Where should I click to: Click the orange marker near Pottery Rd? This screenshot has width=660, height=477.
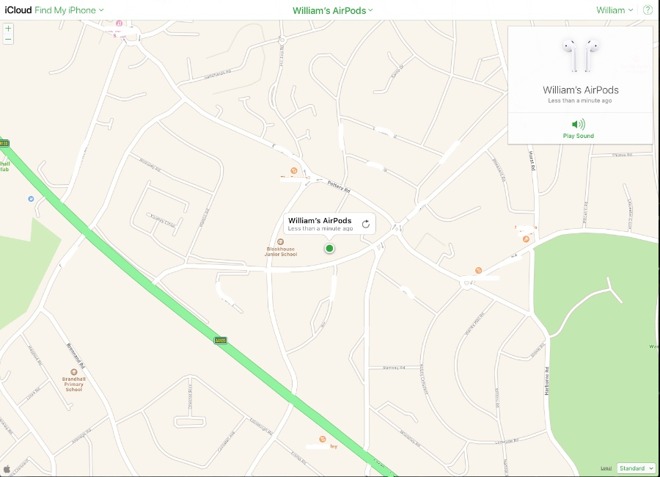(x=294, y=171)
